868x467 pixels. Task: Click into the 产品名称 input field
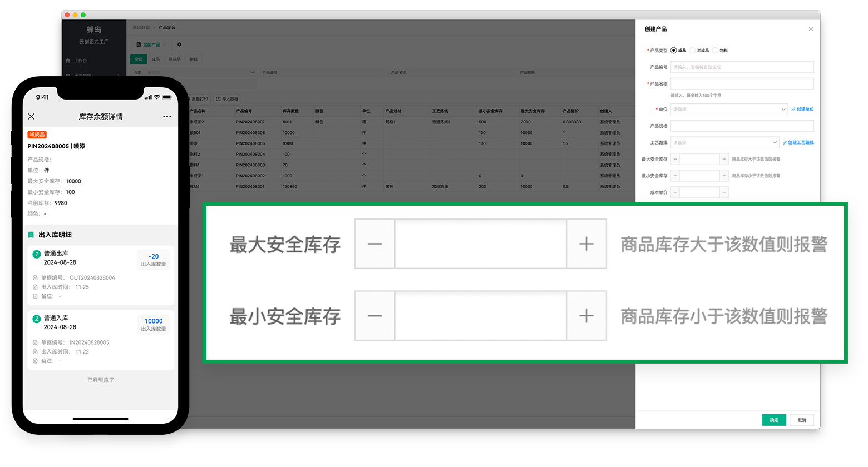pos(742,84)
